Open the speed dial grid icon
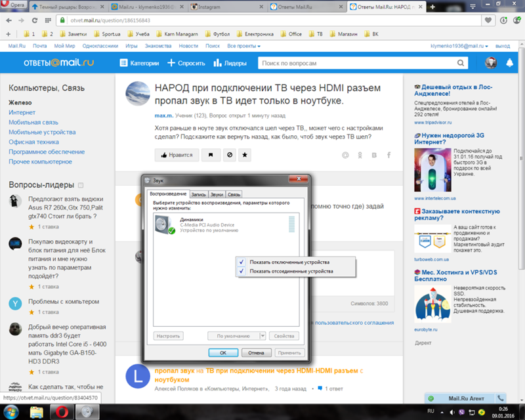 click(x=48, y=20)
